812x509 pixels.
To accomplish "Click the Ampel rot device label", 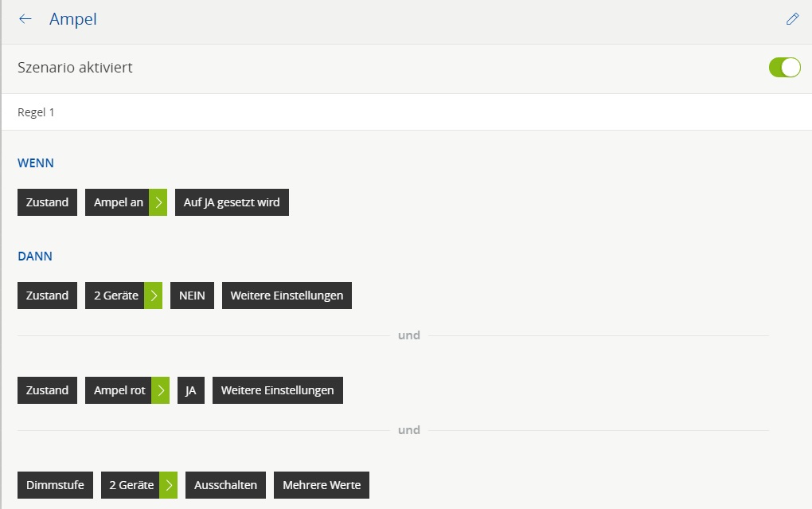I will point(119,390).
